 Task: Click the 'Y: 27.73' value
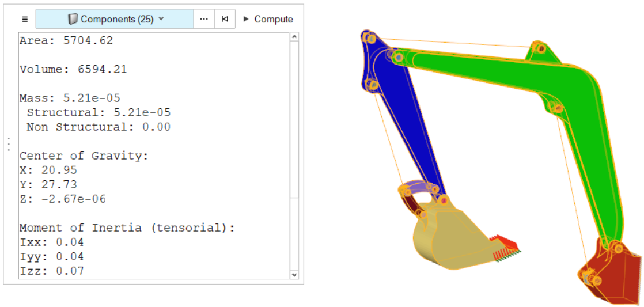pyautogui.click(x=48, y=184)
